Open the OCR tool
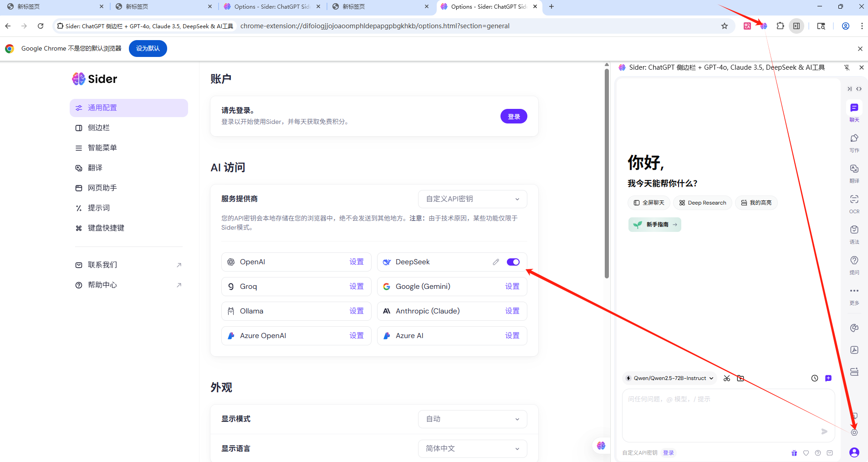This screenshot has height=462, width=868. pos(854,204)
